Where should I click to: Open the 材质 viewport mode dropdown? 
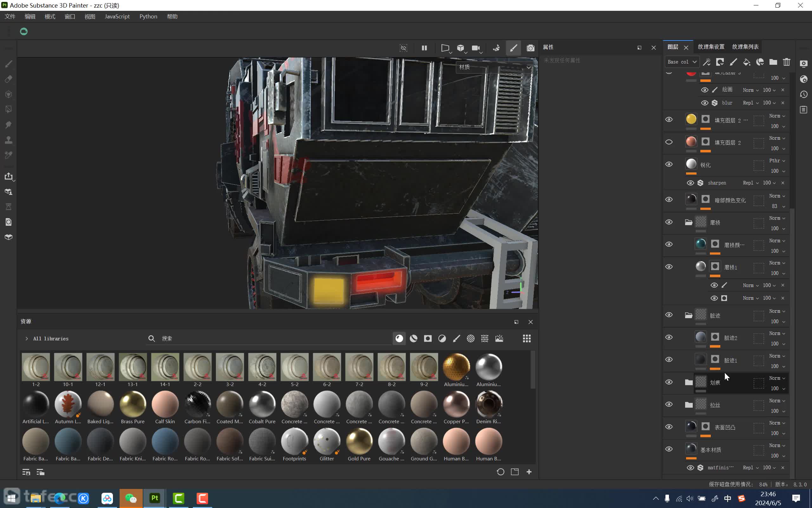(494, 67)
